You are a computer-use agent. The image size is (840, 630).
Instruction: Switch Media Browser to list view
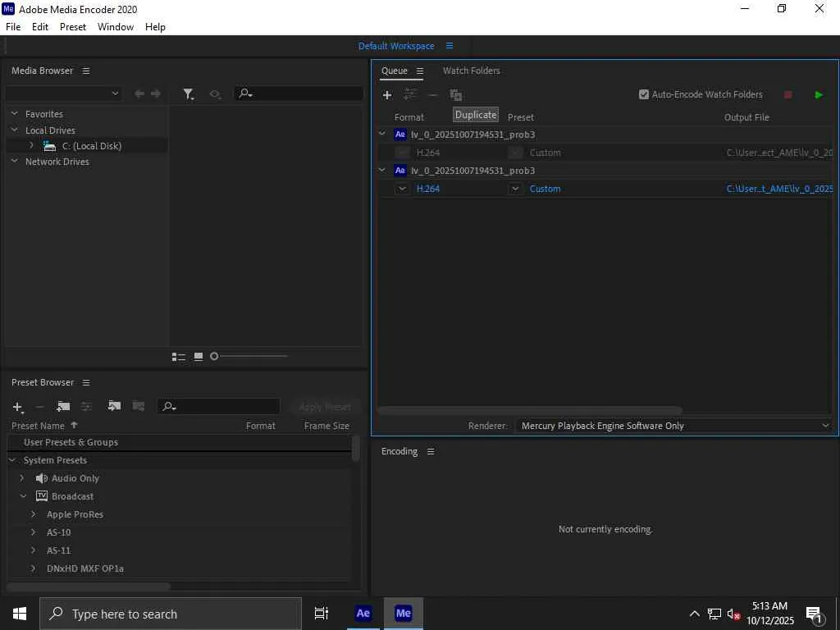(x=178, y=357)
